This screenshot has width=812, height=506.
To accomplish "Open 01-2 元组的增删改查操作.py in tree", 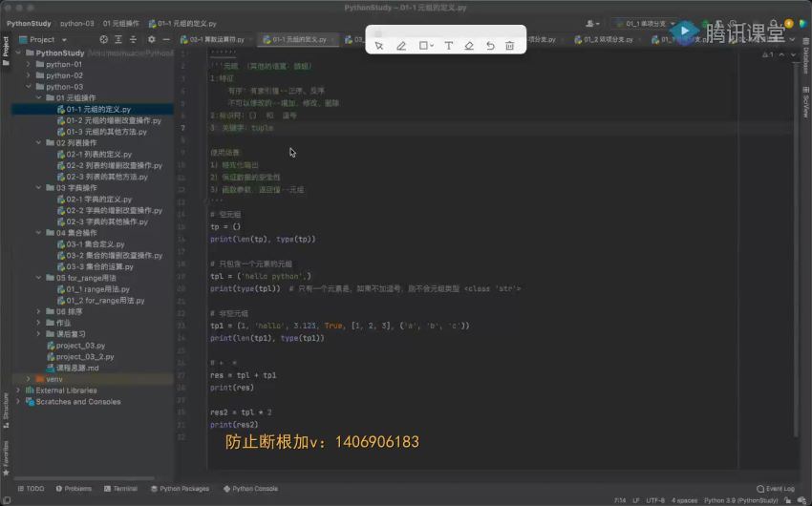I will click(109, 120).
